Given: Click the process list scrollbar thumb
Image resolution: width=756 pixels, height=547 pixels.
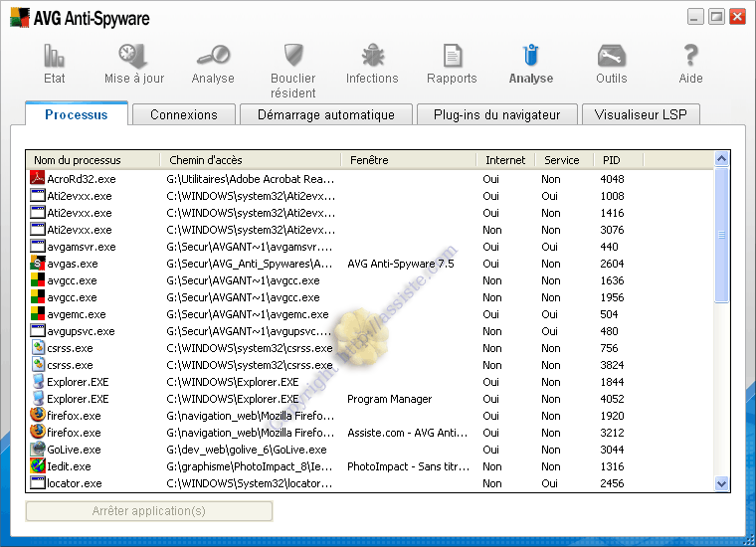Looking at the screenshot, I should 721,235.
